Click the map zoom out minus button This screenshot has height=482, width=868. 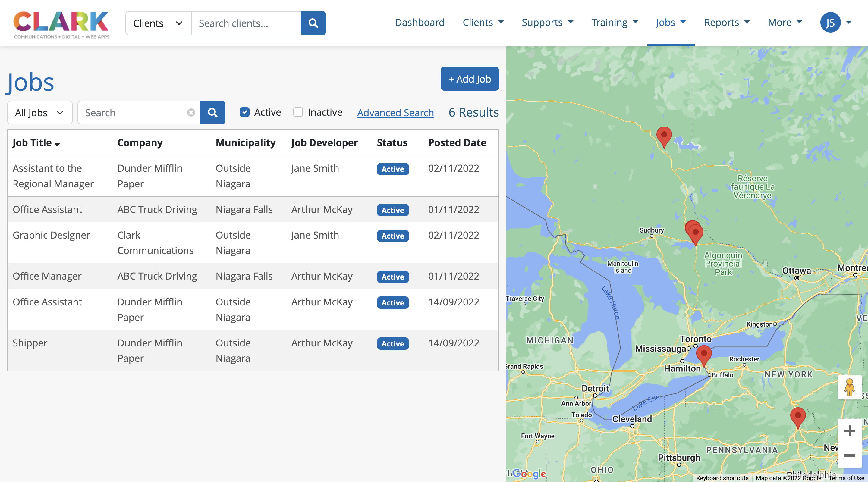click(850, 455)
